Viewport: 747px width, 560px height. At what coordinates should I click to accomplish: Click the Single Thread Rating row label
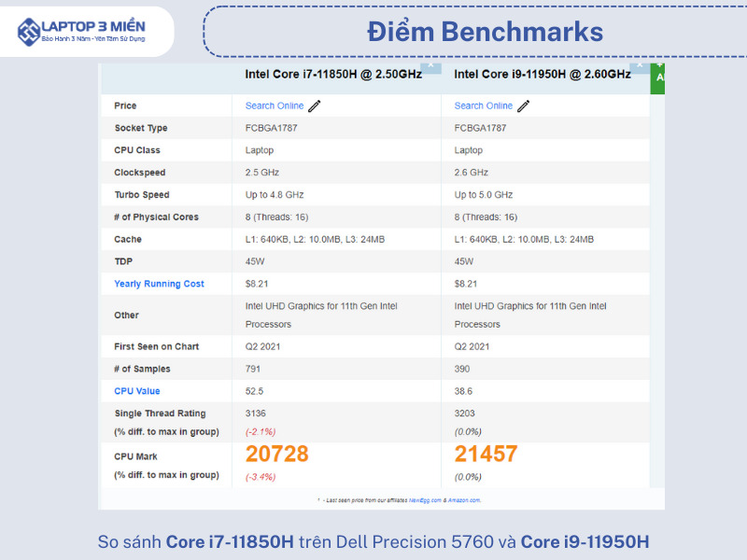(x=160, y=413)
